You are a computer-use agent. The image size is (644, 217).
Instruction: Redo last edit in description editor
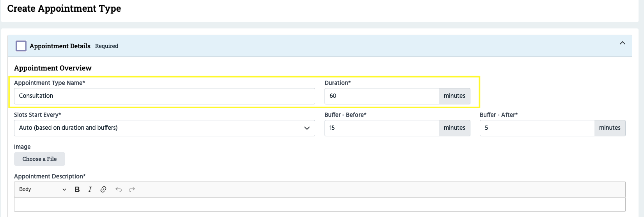point(132,189)
